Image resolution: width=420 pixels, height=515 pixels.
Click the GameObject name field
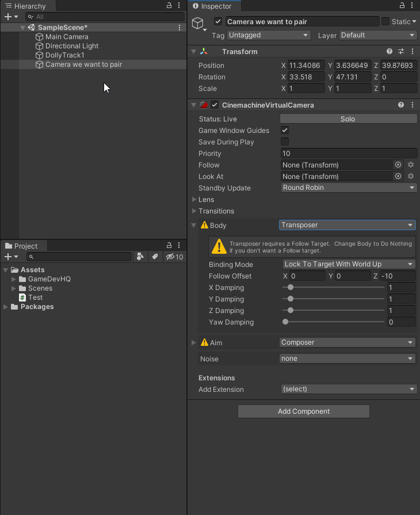(x=303, y=22)
